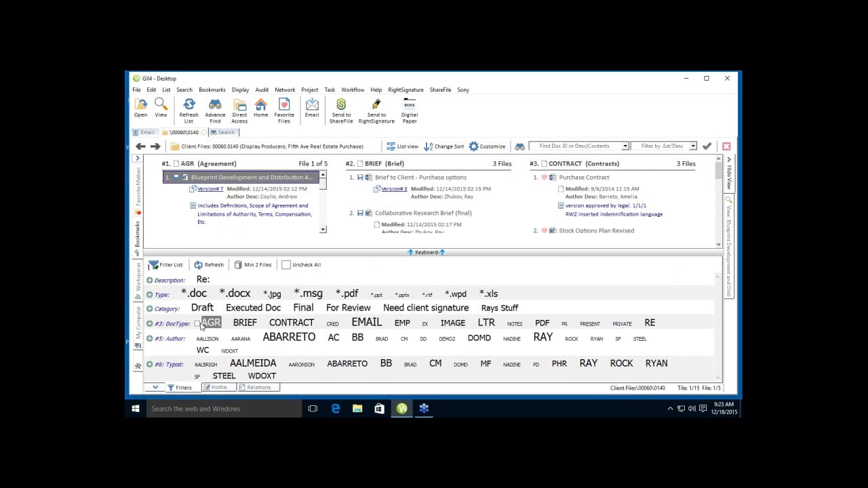Open the Find Doc ID dropdown arrow
This screenshot has height=488, width=868.
[625, 146]
